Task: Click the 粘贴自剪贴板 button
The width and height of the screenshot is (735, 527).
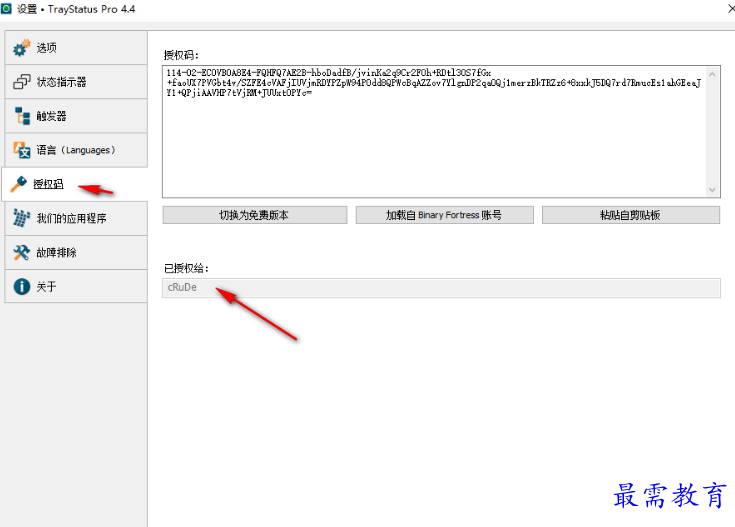Action: click(630, 215)
